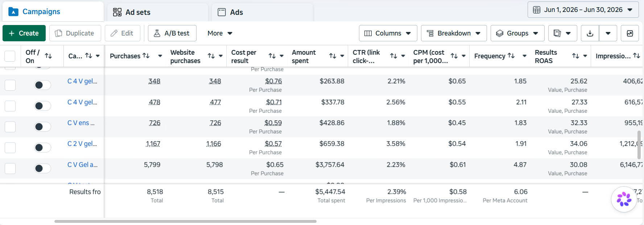Image resolution: width=644 pixels, height=225 pixels.
Task: Sort by Cost per result
Action: pos(272,56)
